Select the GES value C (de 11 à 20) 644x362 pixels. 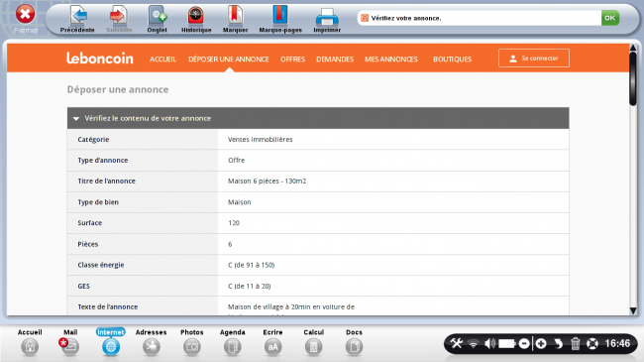tap(250, 286)
